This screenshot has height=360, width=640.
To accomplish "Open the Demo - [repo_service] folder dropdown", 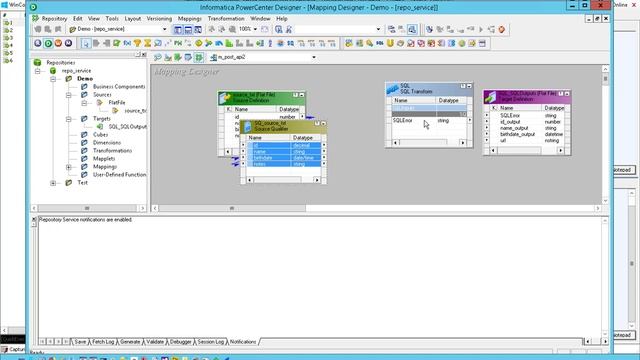I will (164, 29).
